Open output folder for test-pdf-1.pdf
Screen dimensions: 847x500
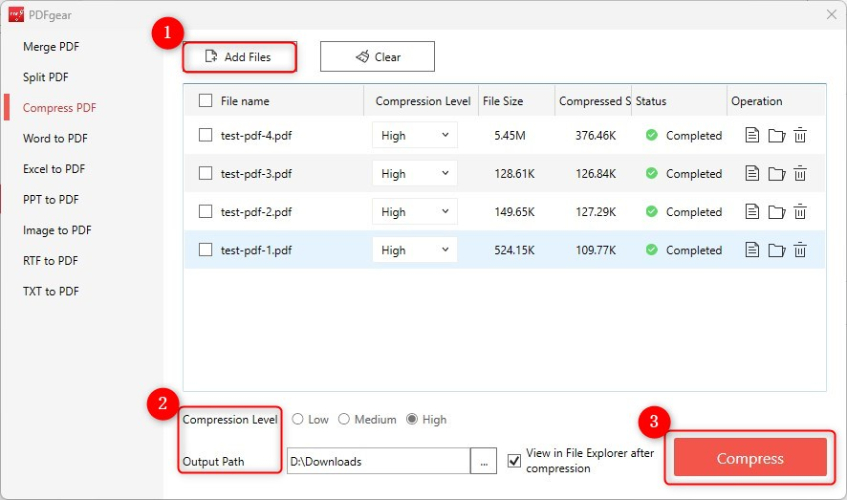tap(776, 249)
